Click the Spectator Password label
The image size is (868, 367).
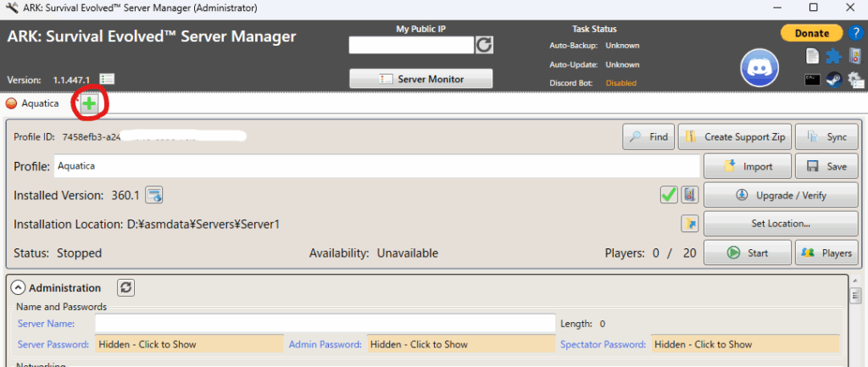604,344
